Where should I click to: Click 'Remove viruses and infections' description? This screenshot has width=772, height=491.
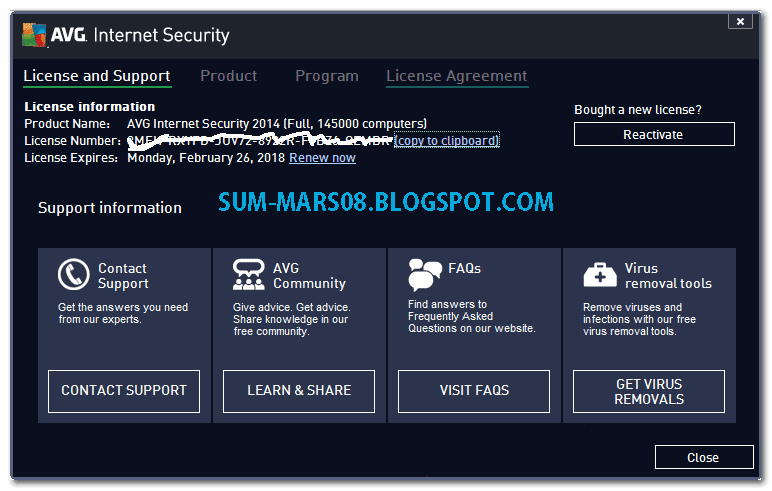point(639,319)
